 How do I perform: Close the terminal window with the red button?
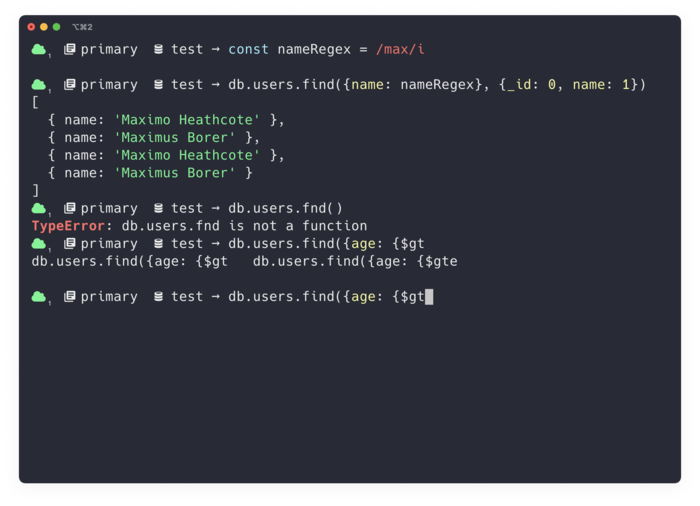31,27
